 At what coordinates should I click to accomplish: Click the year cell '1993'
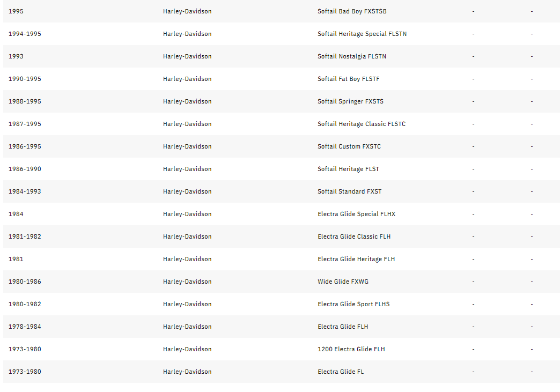16,56
